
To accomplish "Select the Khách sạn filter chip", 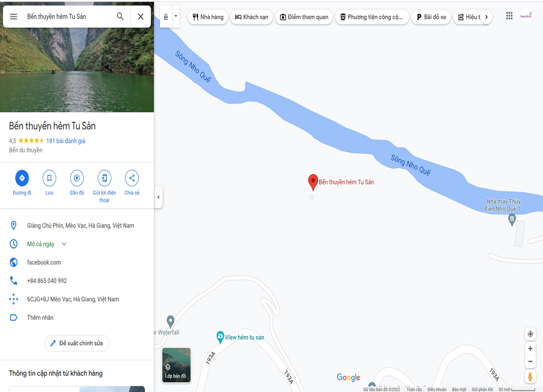I will coord(252,17).
